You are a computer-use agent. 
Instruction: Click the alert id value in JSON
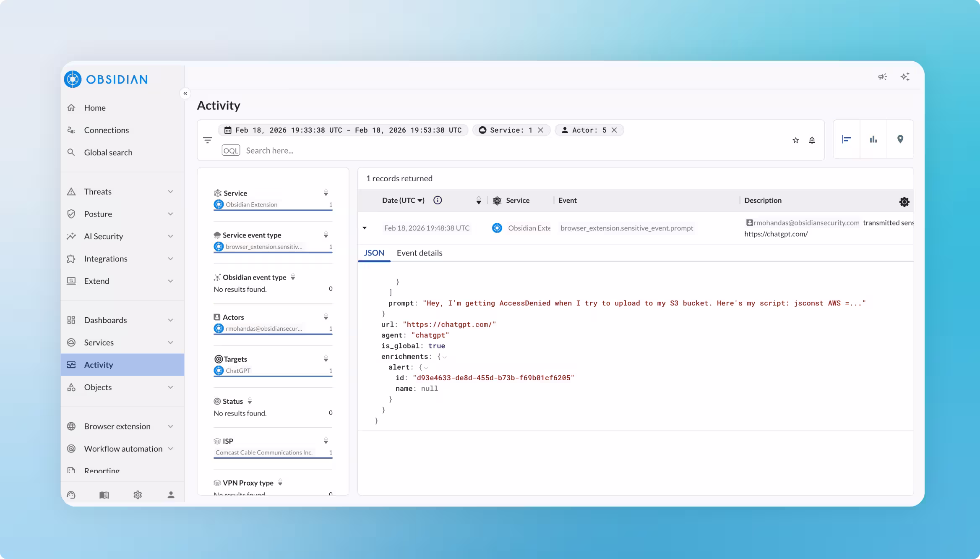click(x=493, y=378)
